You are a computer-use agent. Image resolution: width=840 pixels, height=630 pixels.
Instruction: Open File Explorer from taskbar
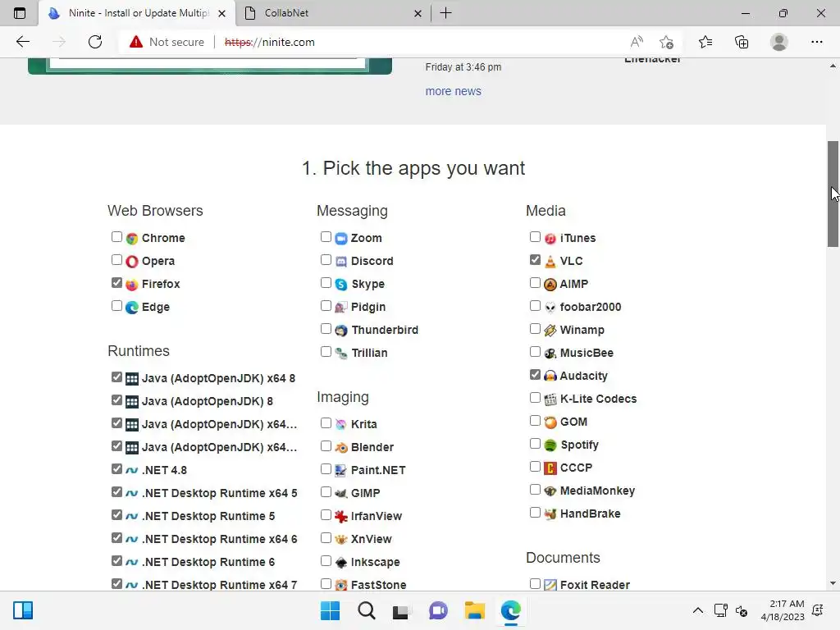click(475, 610)
